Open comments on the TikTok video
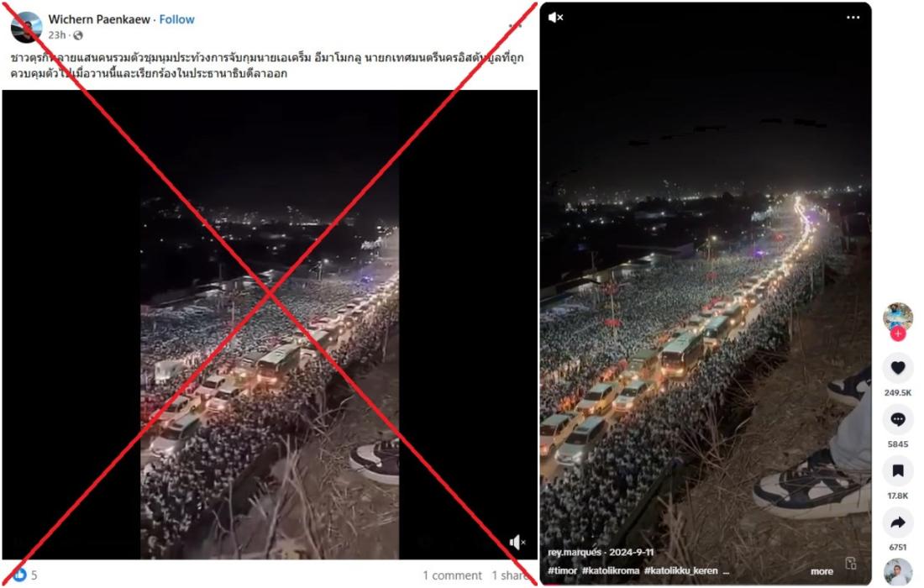This screenshot has width=924, height=588. pyautogui.click(x=897, y=419)
